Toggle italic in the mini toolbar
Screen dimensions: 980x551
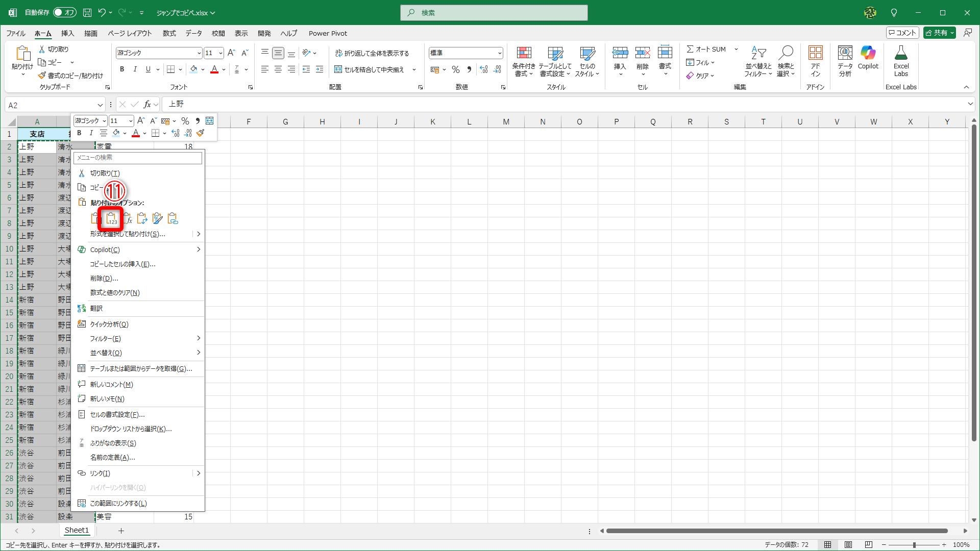point(91,133)
